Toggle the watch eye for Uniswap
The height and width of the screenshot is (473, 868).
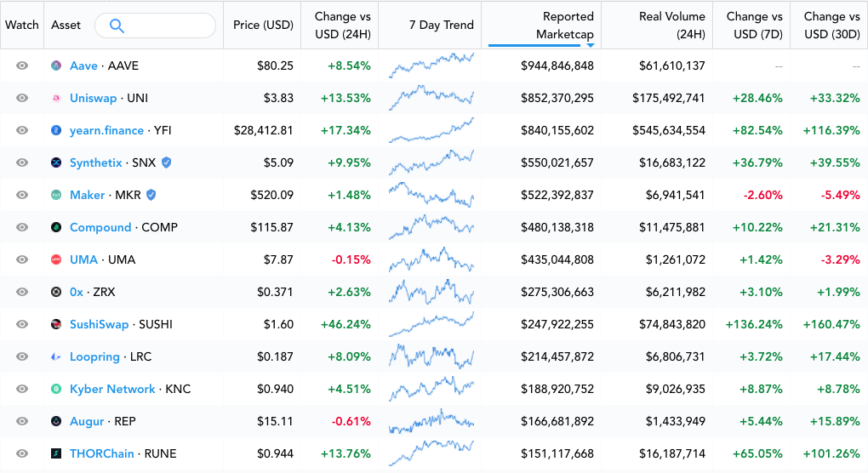pyautogui.click(x=22, y=98)
